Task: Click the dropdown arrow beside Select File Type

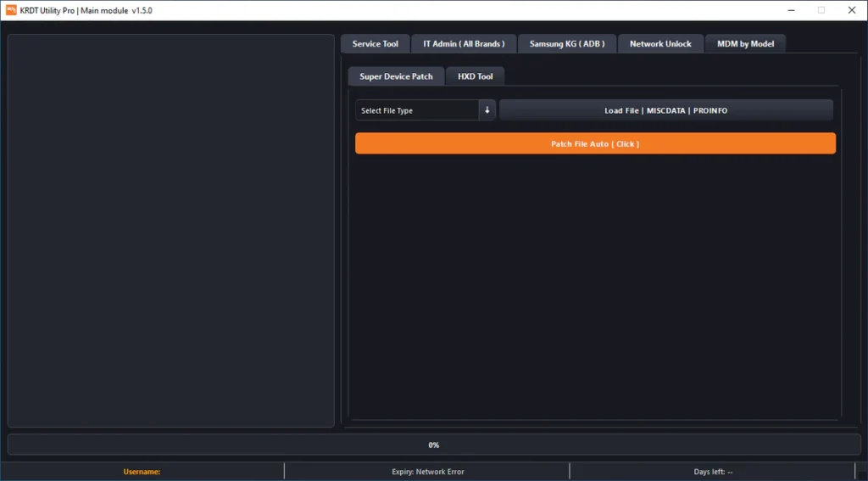Action: click(487, 110)
